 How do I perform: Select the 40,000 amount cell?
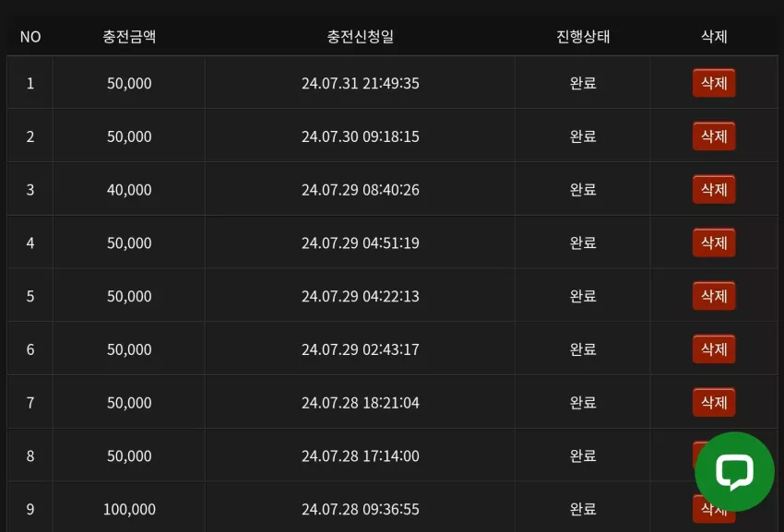coord(129,190)
